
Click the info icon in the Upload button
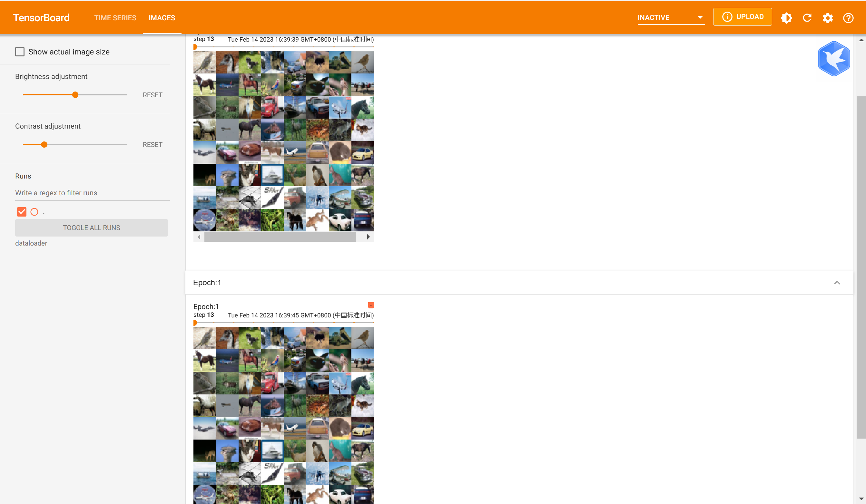coord(727,17)
